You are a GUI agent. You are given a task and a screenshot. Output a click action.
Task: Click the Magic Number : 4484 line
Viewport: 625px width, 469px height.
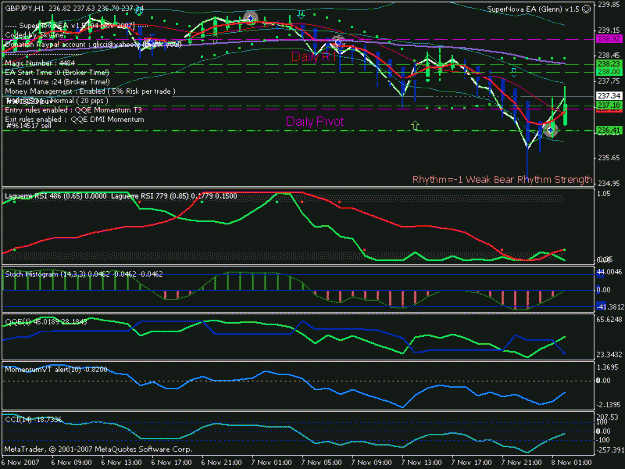tap(40, 63)
